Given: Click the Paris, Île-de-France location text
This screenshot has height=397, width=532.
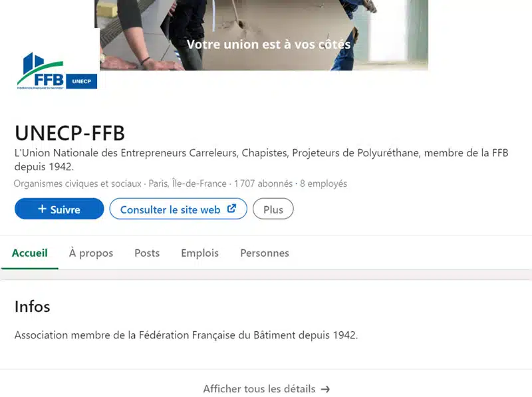Looking at the screenshot, I should click(x=188, y=184).
